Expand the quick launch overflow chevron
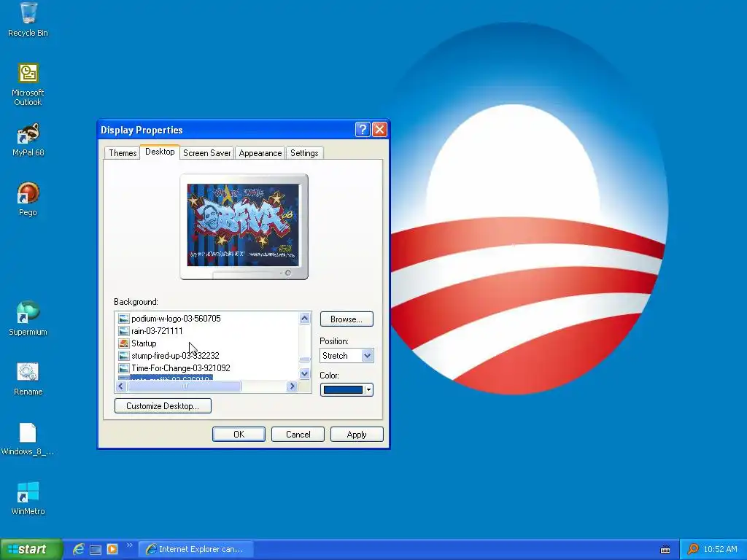Screen dimensions: 747x560 129,545
